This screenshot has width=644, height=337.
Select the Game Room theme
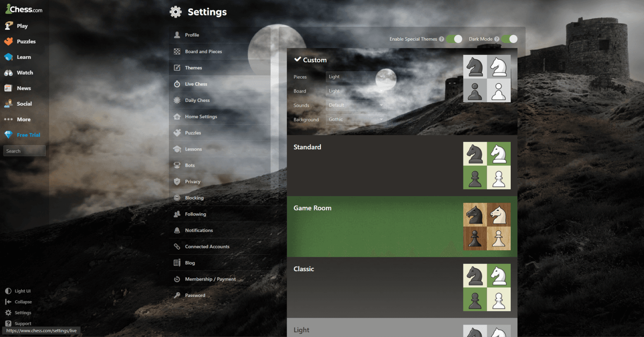[402, 227]
